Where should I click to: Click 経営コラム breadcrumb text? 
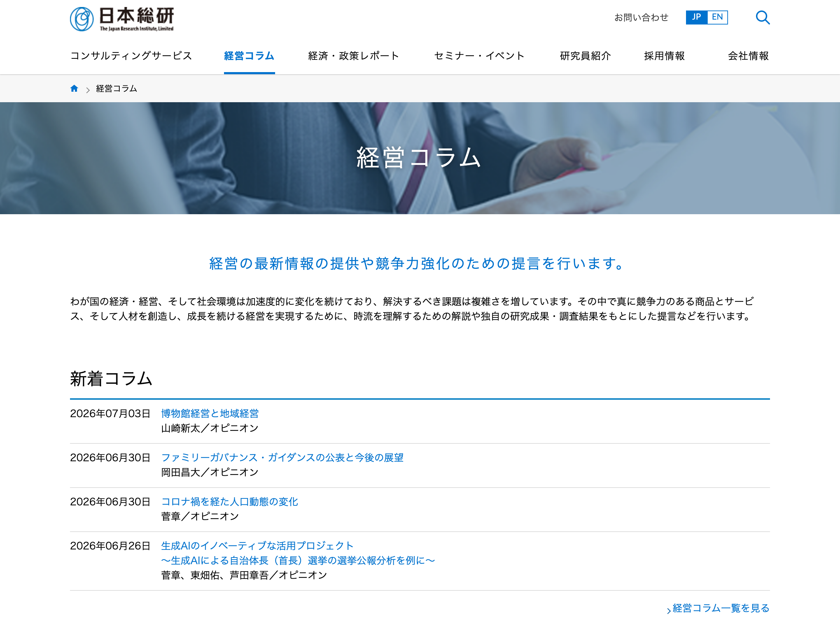(117, 89)
